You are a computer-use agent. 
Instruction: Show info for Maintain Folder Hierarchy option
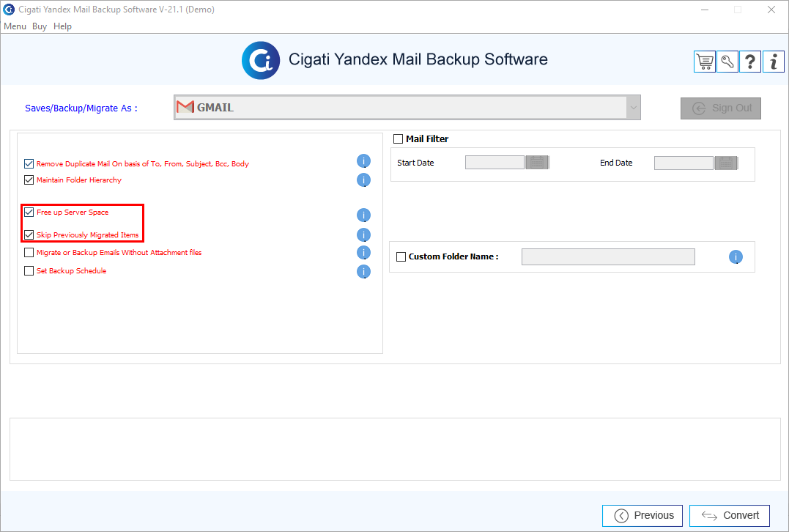363,180
